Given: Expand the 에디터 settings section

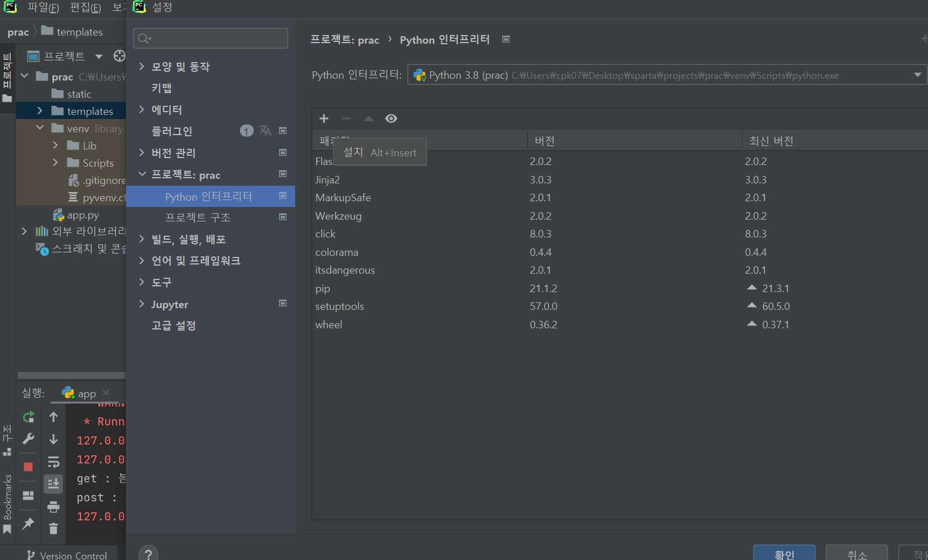Looking at the screenshot, I should [x=142, y=109].
